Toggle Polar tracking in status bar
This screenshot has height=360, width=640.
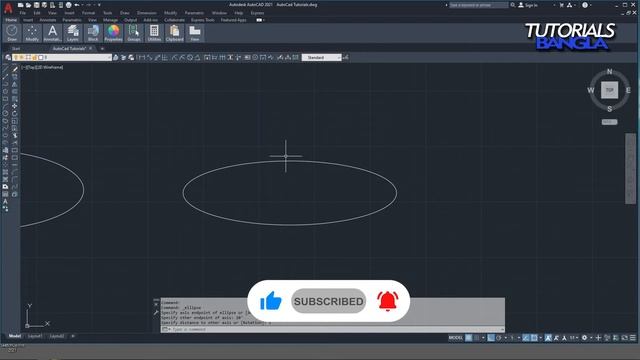499,338
